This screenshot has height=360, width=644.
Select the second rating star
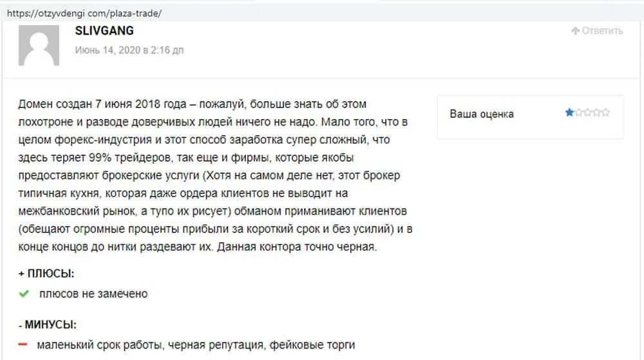[578, 113]
